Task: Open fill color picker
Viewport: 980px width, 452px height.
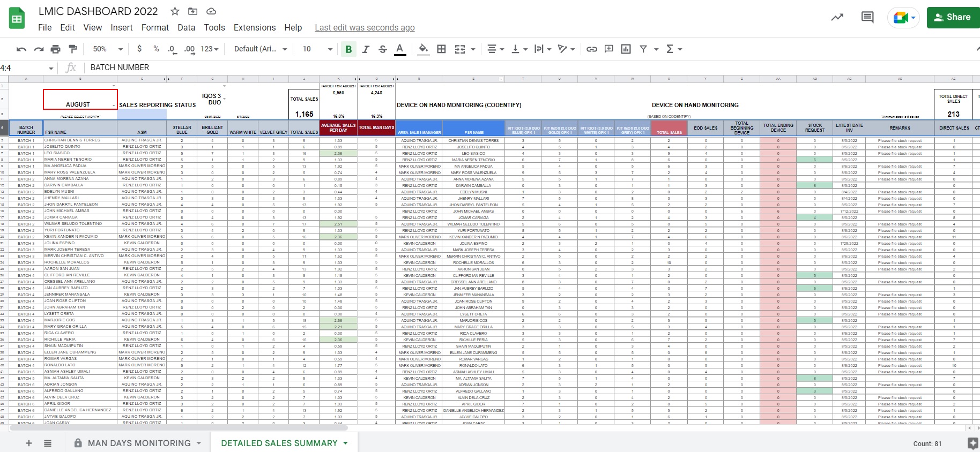Action: click(424, 49)
